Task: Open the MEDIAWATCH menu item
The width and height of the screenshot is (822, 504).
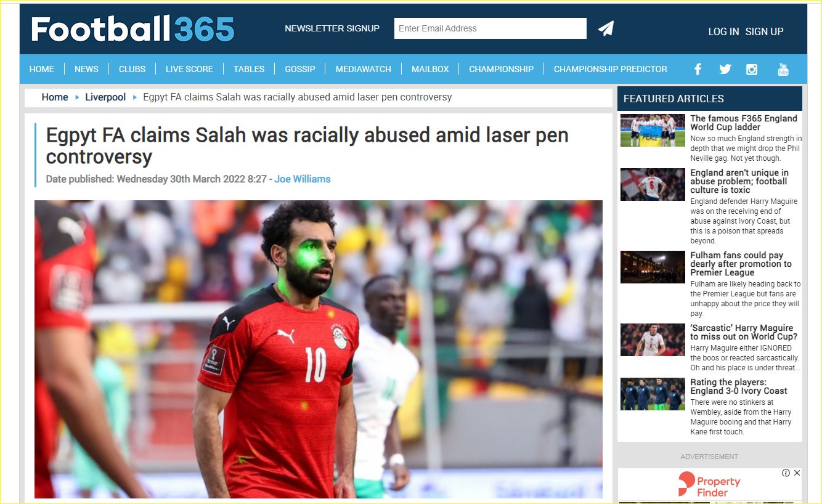Action: (363, 69)
